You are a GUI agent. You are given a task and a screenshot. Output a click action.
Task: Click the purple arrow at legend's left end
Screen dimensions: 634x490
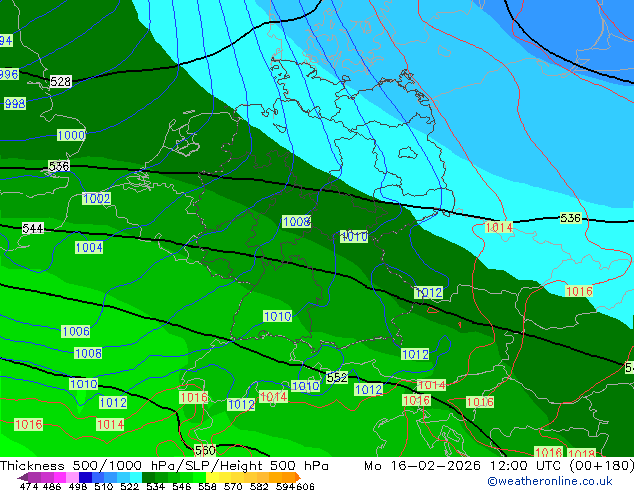point(23,477)
